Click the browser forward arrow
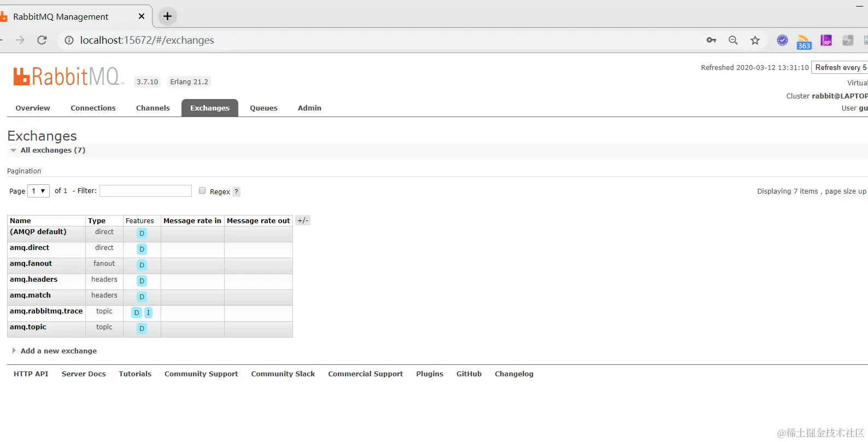The image size is (868, 442). pyautogui.click(x=20, y=40)
